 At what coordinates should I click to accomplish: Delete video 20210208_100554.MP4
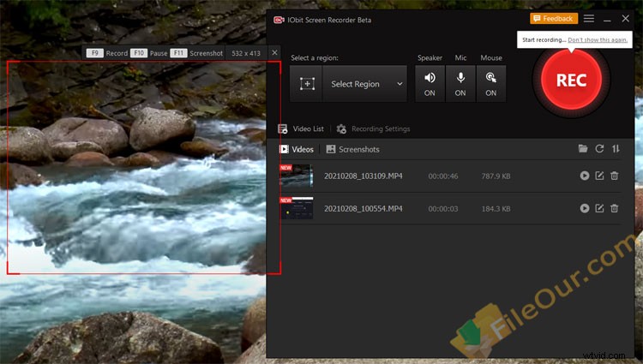(615, 208)
